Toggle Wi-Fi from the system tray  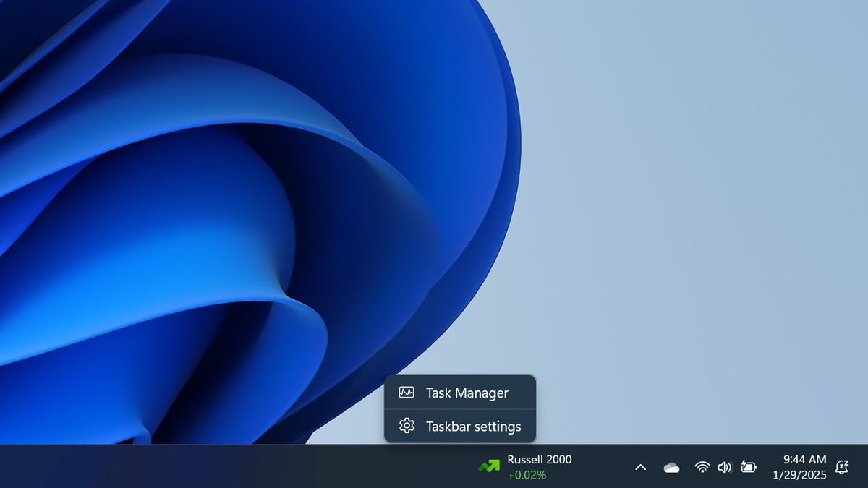click(x=701, y=467)
